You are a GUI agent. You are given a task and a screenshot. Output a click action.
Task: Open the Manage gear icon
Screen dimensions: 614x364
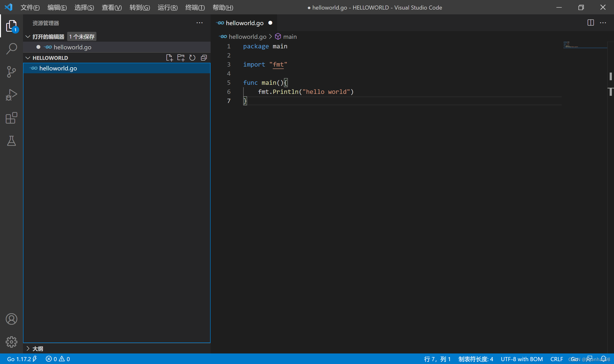point(11,342)
